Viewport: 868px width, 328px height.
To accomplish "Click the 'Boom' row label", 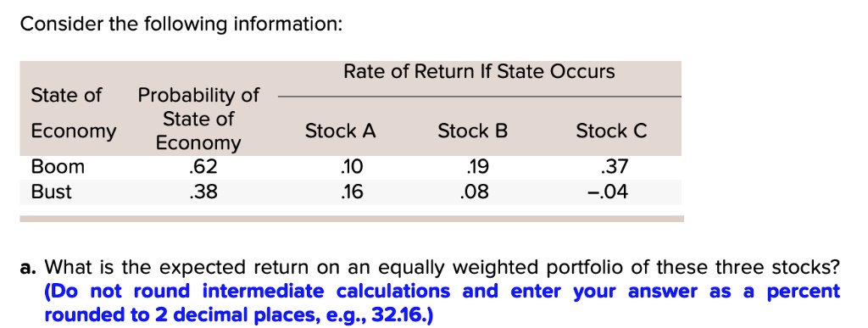I will point(58,167).
